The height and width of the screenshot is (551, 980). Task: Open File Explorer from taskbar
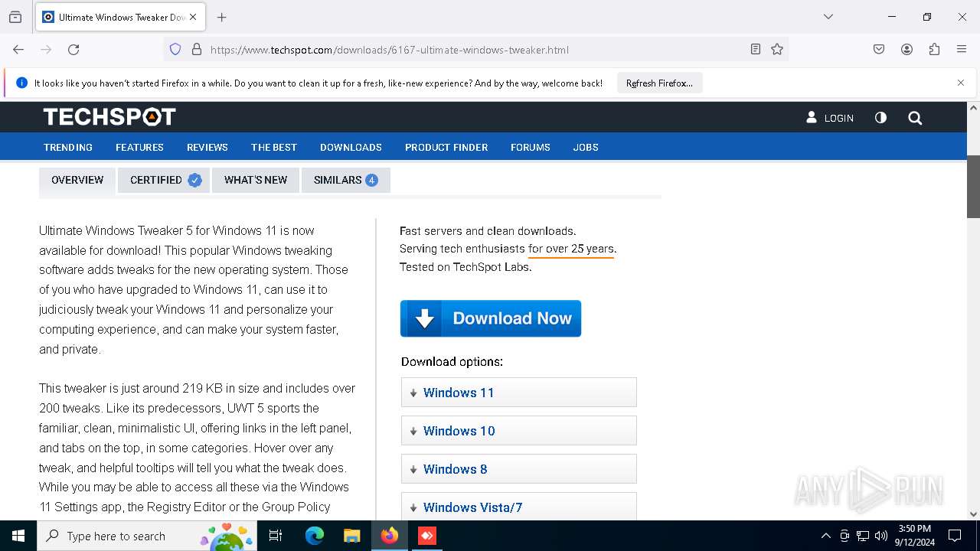[x=351, y=536]
